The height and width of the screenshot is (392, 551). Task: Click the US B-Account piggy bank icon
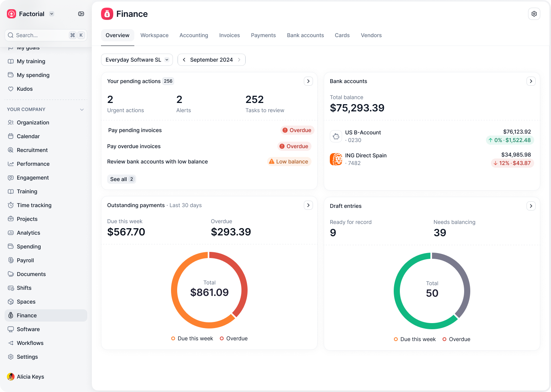pos(336,136)
